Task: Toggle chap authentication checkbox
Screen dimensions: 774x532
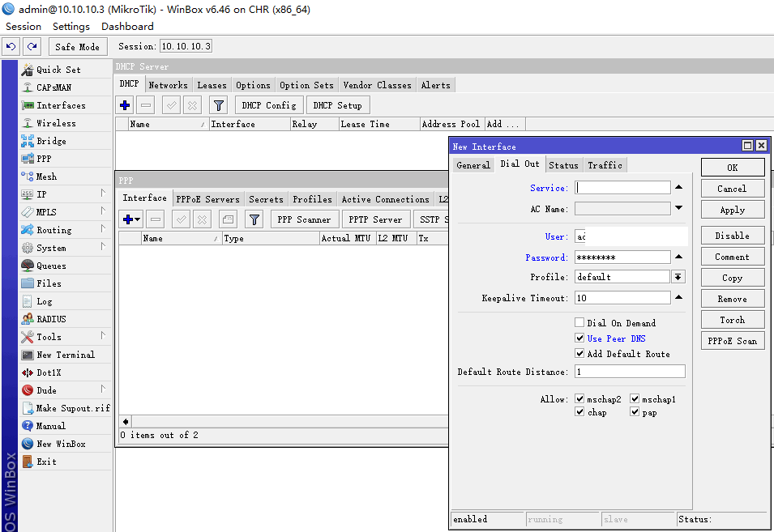Action: pyautogui.click(x=579, y=411)
